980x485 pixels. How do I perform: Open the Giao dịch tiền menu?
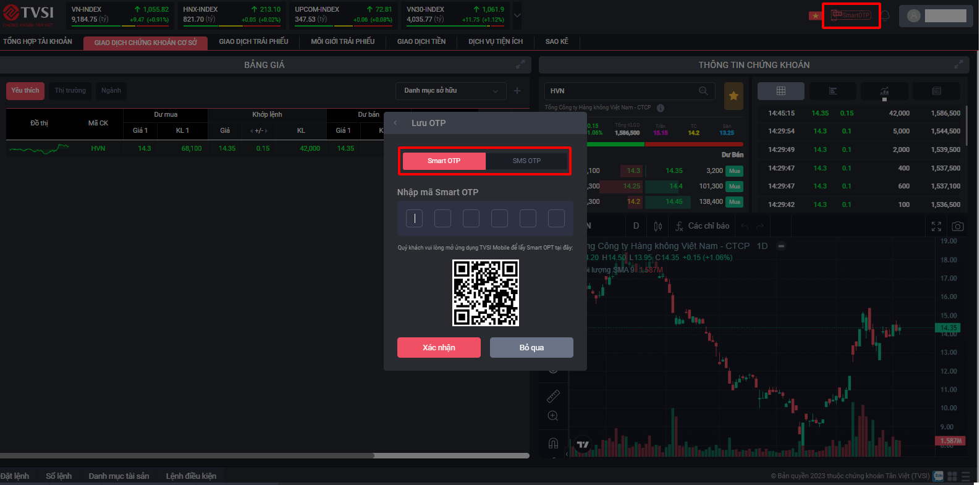(x=421, y=41)
